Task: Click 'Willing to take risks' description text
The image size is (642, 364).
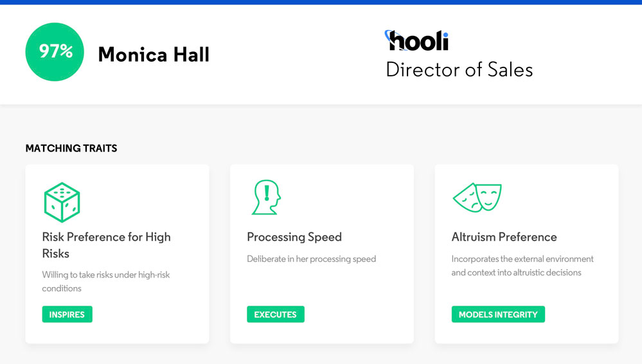Action: click(x=106, y=281)
